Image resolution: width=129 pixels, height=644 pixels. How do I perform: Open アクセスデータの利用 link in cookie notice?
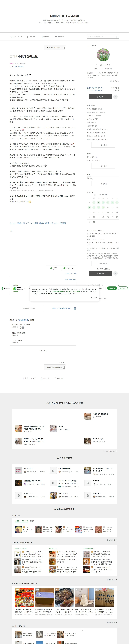[73, 292]
